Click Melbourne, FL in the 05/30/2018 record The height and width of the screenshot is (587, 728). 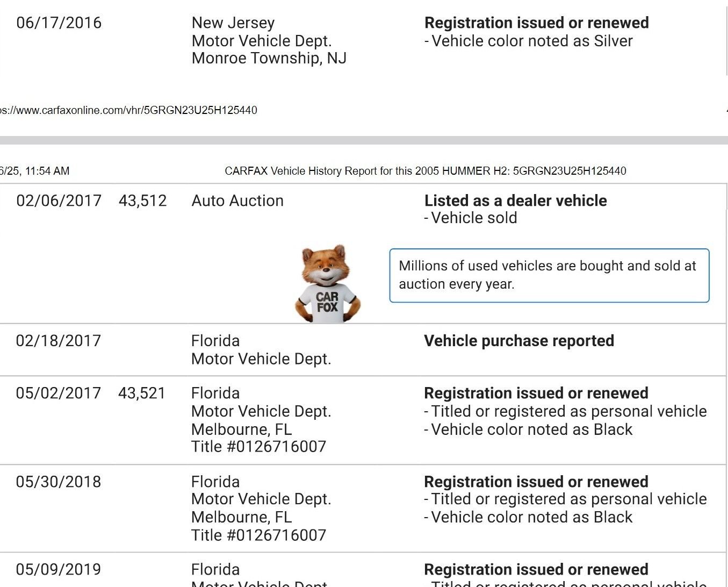coord(241,517)
